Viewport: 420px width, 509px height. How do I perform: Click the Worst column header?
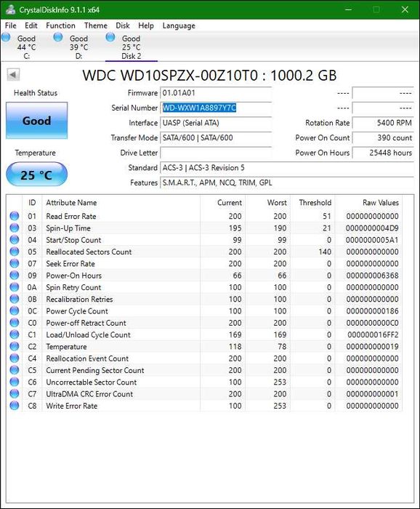click(x=267, y=203)
